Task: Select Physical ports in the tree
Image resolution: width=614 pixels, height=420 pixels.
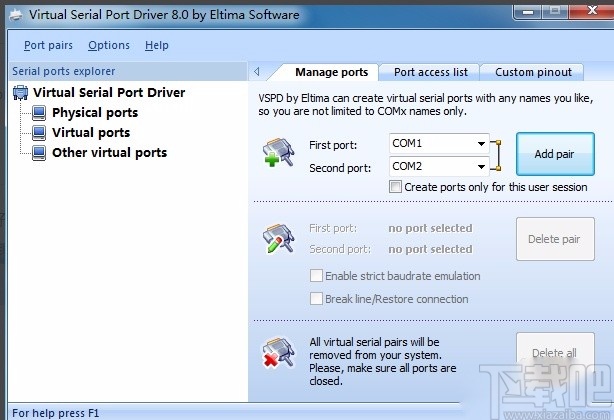Action: point(95,113)
